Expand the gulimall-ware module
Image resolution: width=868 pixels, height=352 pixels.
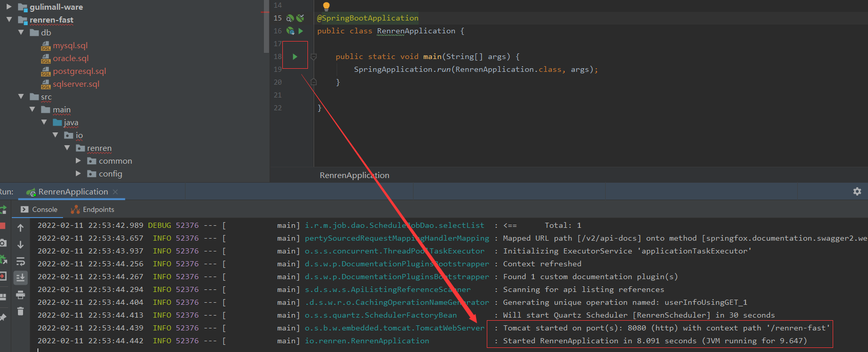(9, 7)
